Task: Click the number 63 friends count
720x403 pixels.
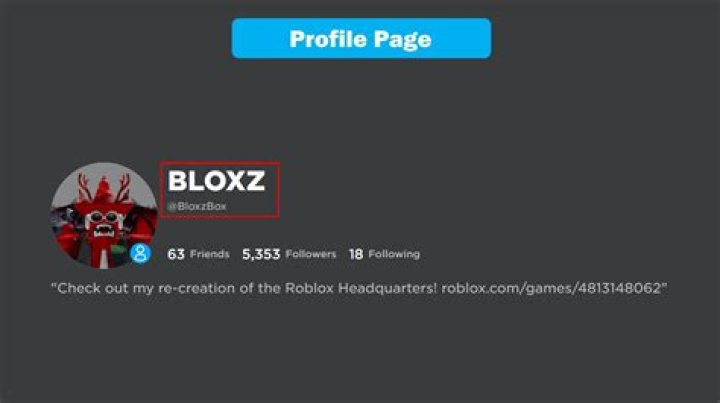Action: 176,254
